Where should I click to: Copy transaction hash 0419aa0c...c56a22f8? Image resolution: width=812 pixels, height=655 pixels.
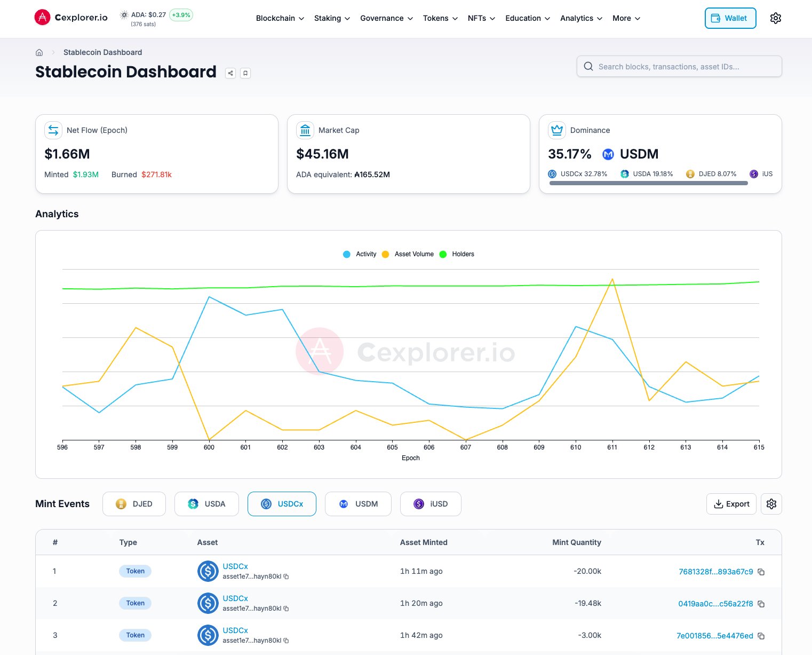[x=761, y=604]
